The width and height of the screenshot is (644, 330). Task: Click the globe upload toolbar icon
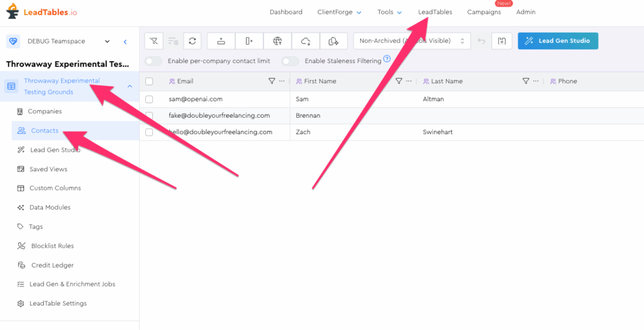pos(277,41)
